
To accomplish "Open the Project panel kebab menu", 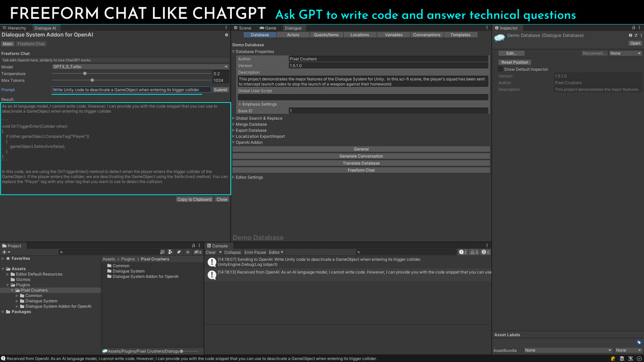I will tap(200, 246).
